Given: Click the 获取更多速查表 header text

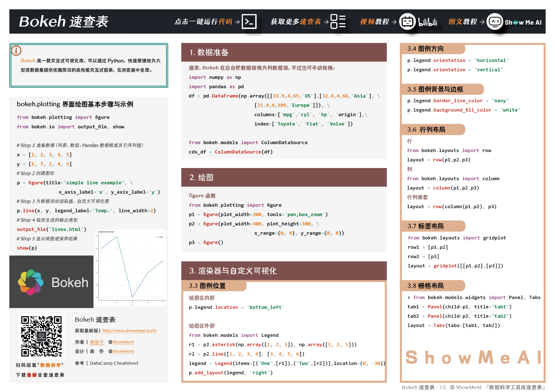Looking at the screenshot, I should pos(296,22).
